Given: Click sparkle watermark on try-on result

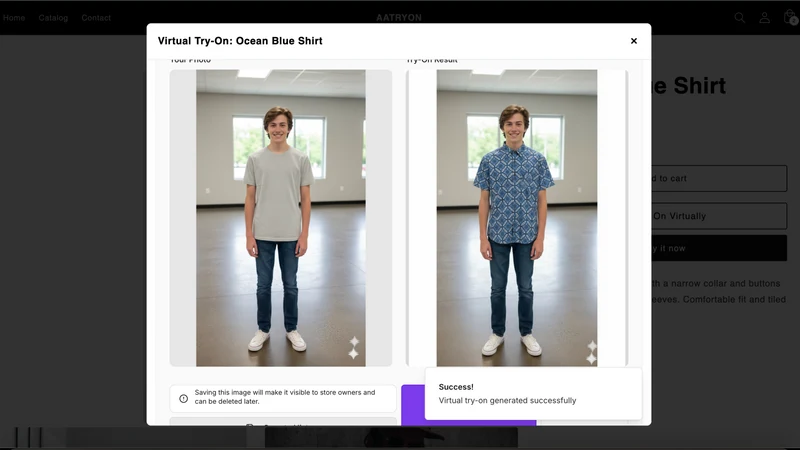Looking at the screenshot, I should pyautogui.click(x=591, y=353).
